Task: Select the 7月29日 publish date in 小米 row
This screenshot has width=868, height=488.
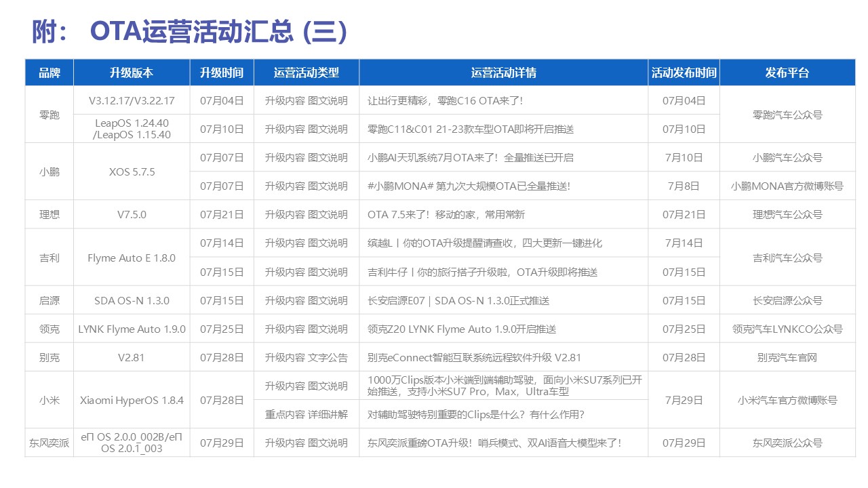Action: coord(684,400)
